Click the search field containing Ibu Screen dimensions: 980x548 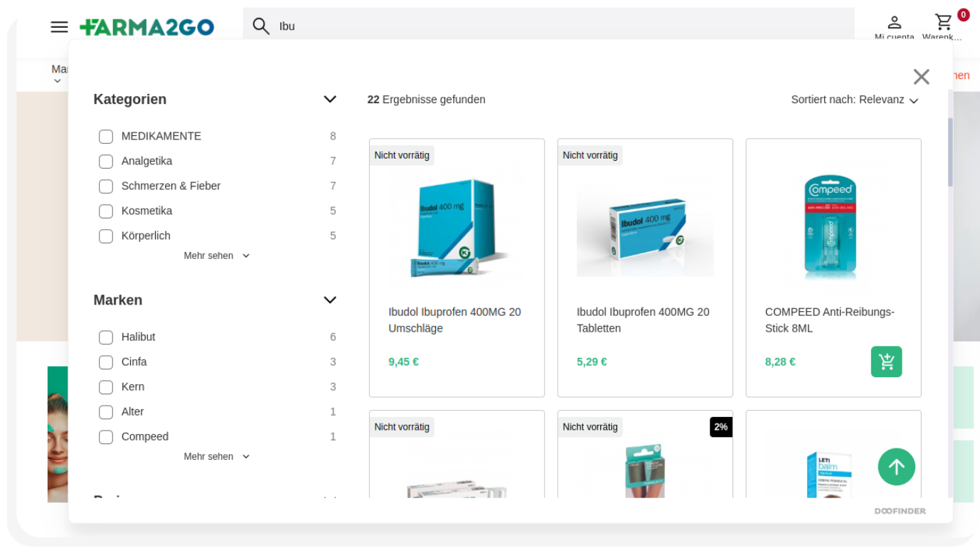coord(555,26)
